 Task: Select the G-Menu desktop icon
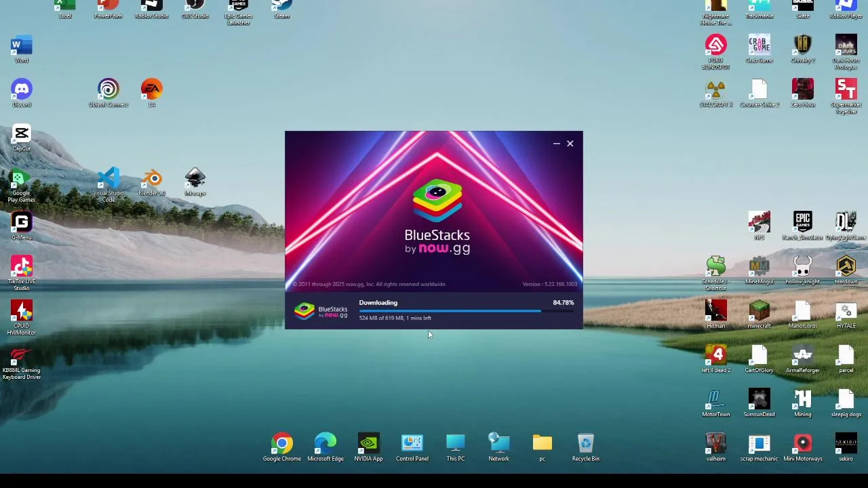click(x=22, y=226)
